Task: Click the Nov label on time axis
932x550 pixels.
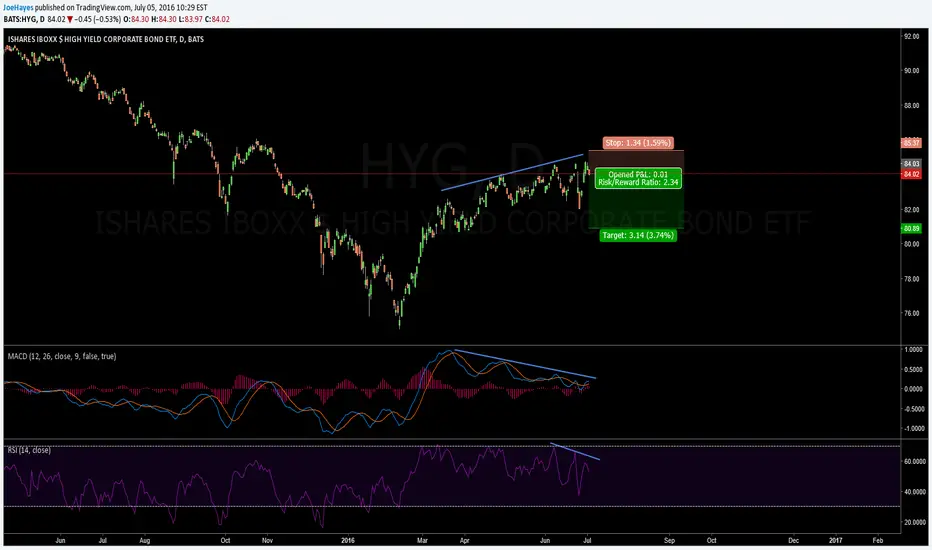Action: 267,540
